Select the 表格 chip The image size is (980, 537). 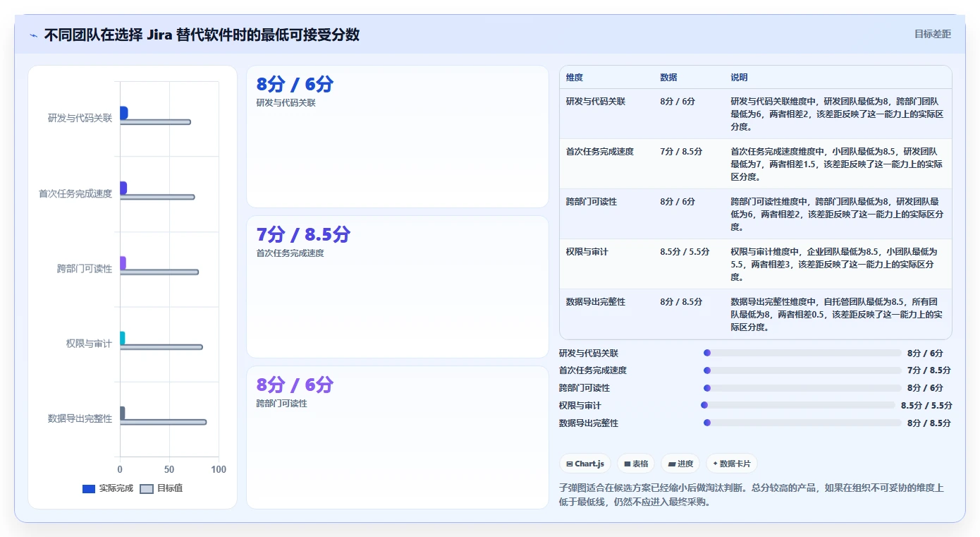click(x=636, y=464)
